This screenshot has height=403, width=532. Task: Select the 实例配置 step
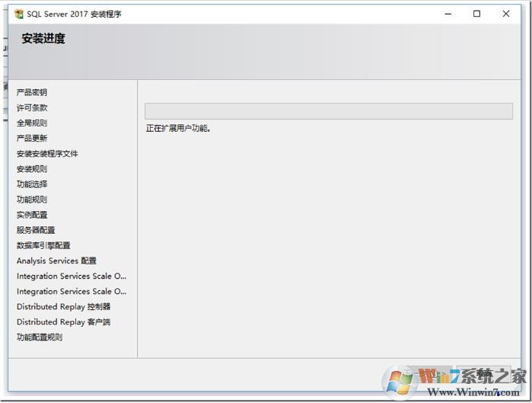32,215
